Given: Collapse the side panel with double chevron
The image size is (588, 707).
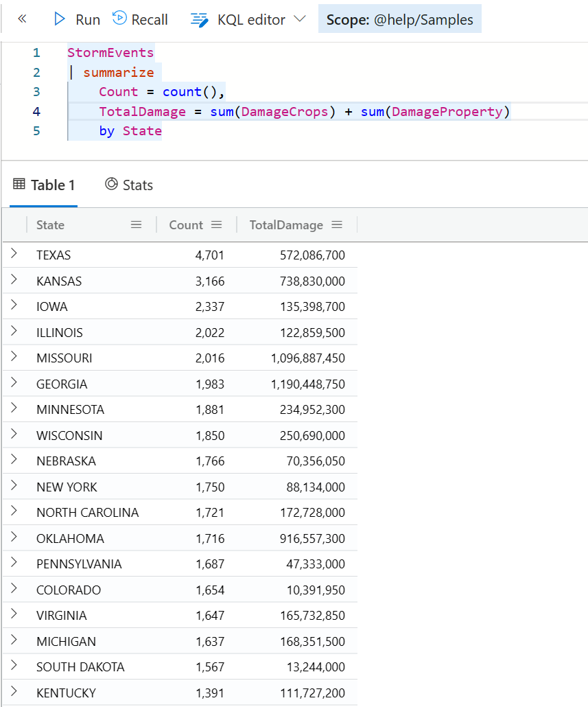Looking at the screenshot, I should (22, 19).
